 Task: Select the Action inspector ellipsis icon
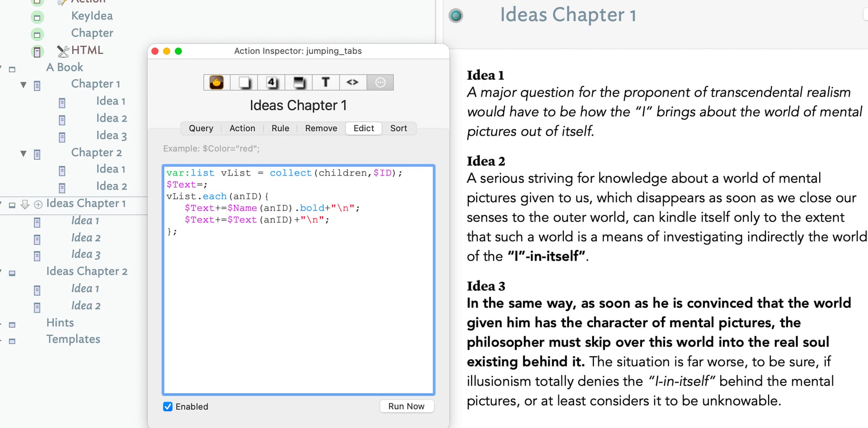click(x=380, y=82)
